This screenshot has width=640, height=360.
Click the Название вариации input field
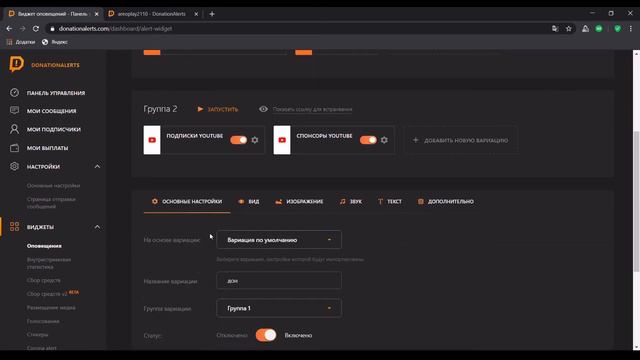coord(279,280)
